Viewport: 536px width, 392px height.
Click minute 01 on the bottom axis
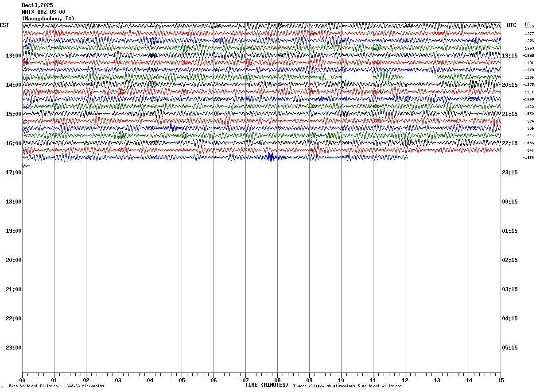(x=54, y=380)
